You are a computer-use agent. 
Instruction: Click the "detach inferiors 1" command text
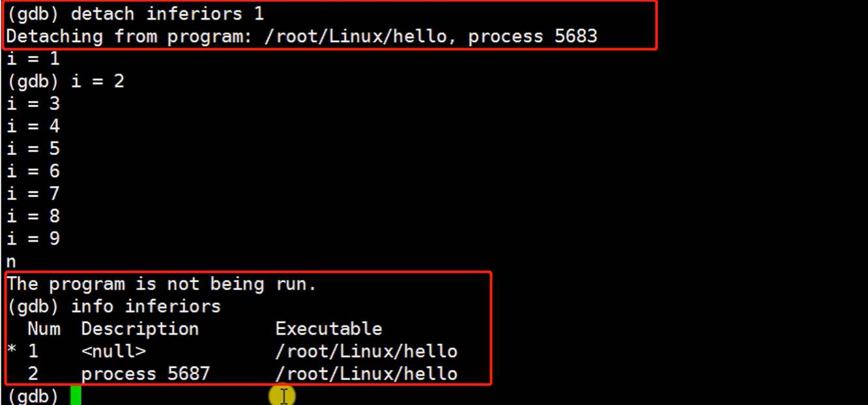167,13
